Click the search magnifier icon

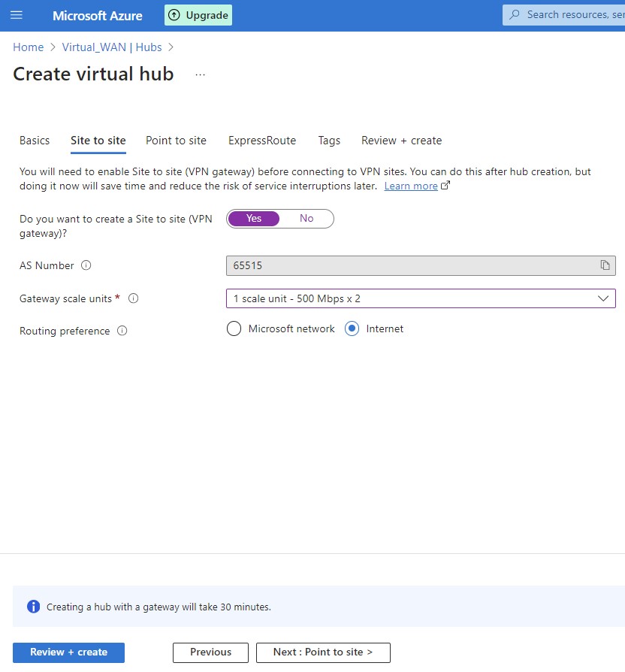(515, 15)
